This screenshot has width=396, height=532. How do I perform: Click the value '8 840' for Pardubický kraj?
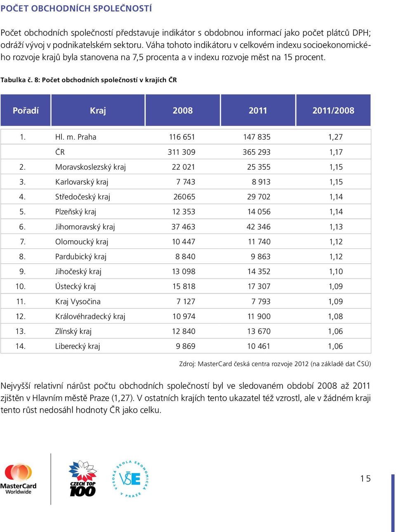click(185, 257)
